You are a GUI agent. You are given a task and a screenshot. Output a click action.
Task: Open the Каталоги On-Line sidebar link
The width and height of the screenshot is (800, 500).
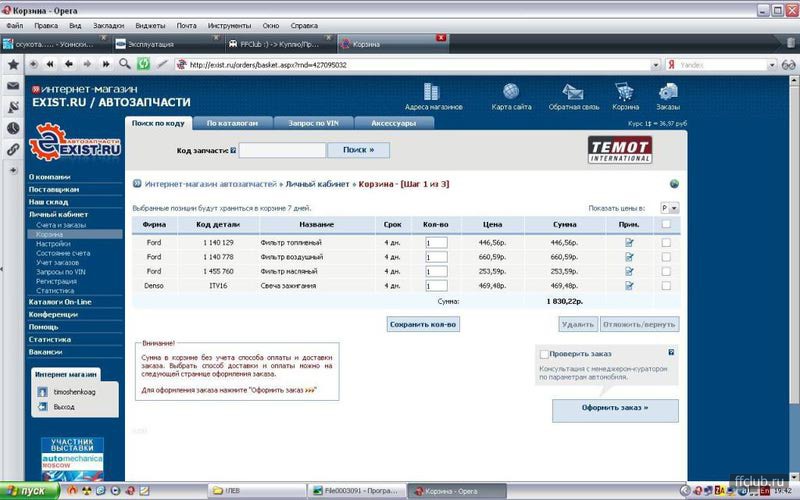60,302
